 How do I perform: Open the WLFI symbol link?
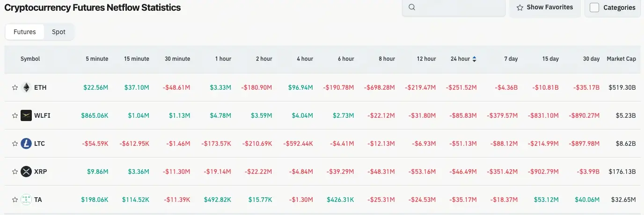42,115
